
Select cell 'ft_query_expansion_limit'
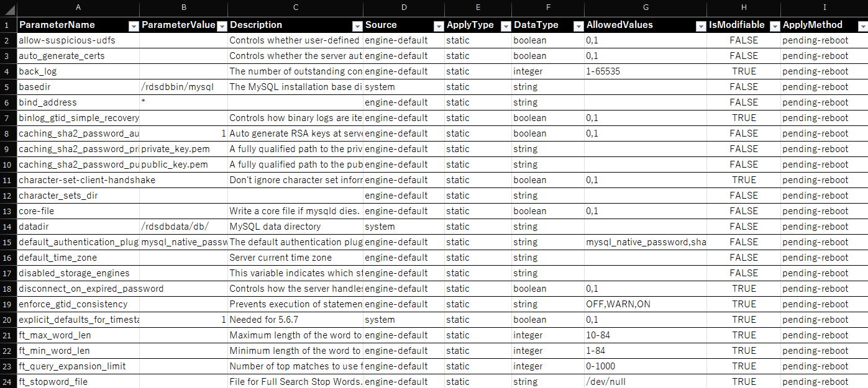pyautogui.click(x=78, y=366)
